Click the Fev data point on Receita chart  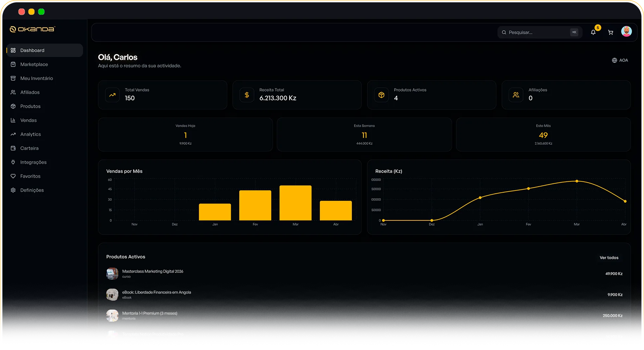point(528,189)
